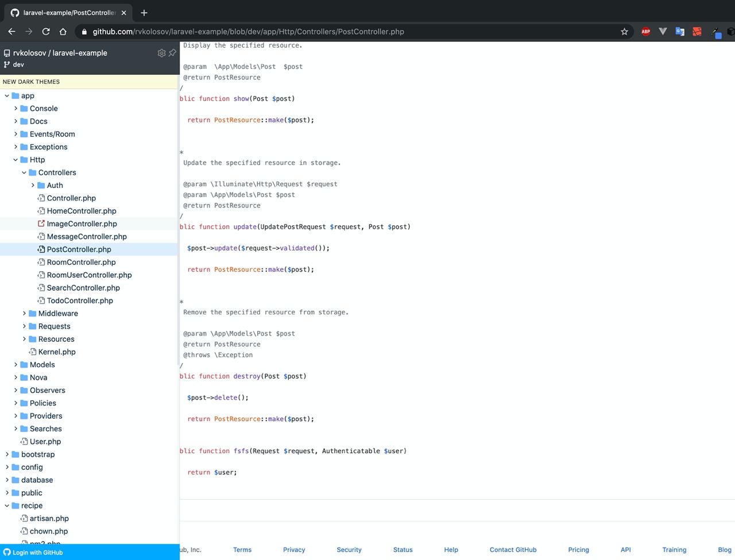Open Octotree settings gear icon
Image resolution: width=735 pixels, height=560 pixels.
click(161, 53)
